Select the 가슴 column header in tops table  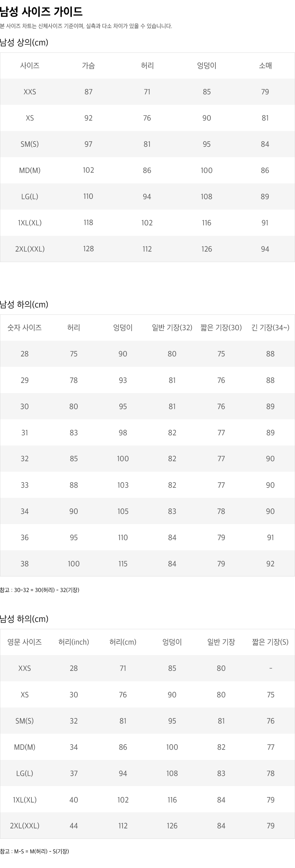click(88, 66)
